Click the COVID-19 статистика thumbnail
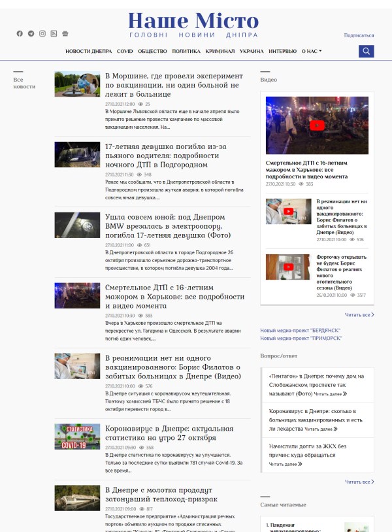This screenshot has width=392, height=532. coord(77,437)
